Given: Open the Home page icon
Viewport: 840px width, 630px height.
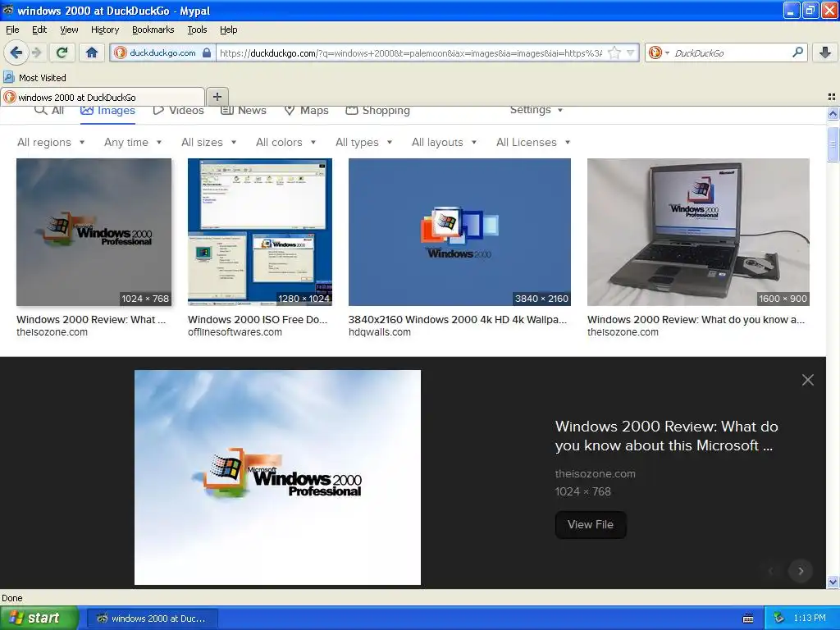Looking at the screenshot, I should pos(92,52).
